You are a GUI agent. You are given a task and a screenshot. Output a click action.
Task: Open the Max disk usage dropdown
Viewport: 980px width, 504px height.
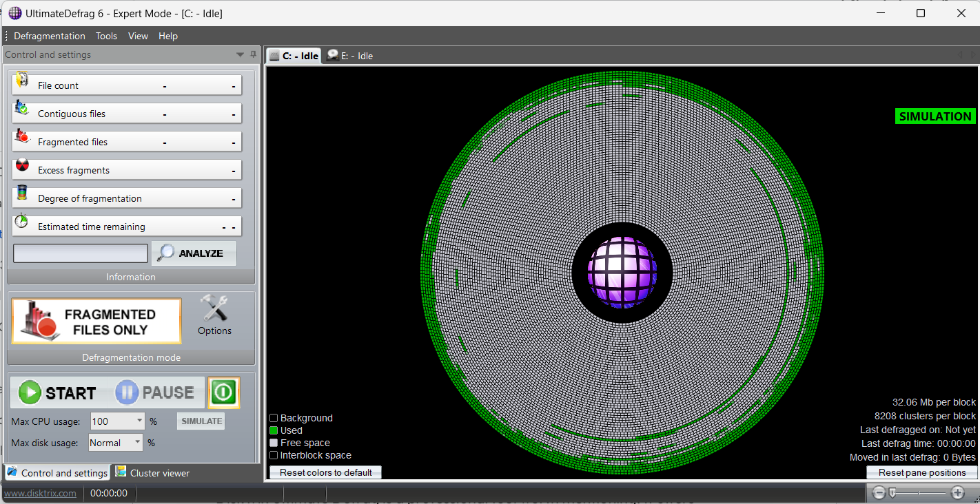point(138,443)
